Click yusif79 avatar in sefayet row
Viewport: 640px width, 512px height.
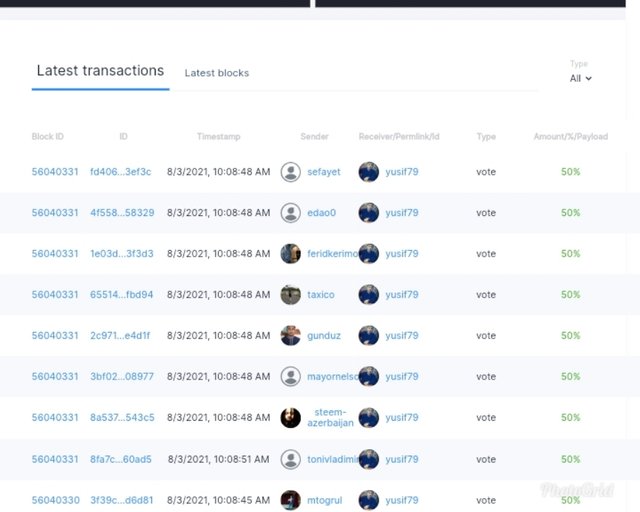coord(369,172)
